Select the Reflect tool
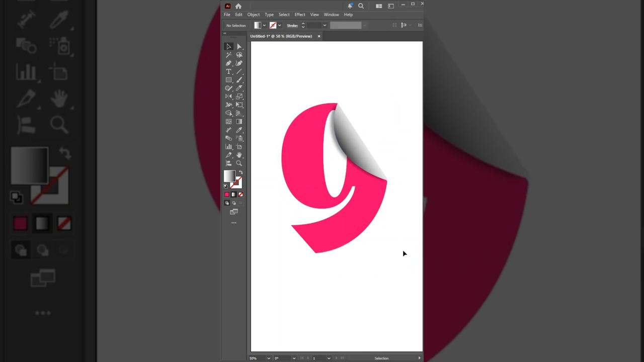The height and width of the screenshot is (362, 644). tap(228, 97)
